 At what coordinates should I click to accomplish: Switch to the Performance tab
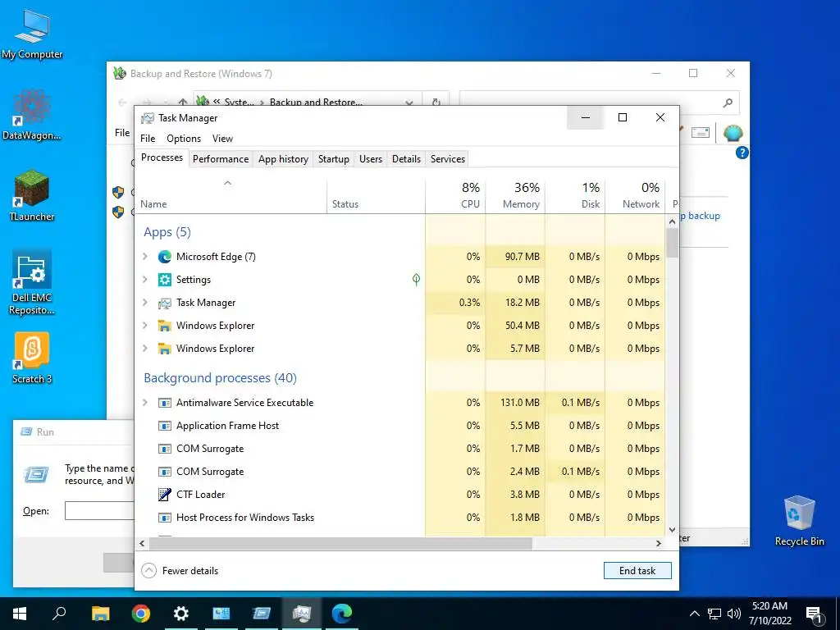click(x=221, y=159)
